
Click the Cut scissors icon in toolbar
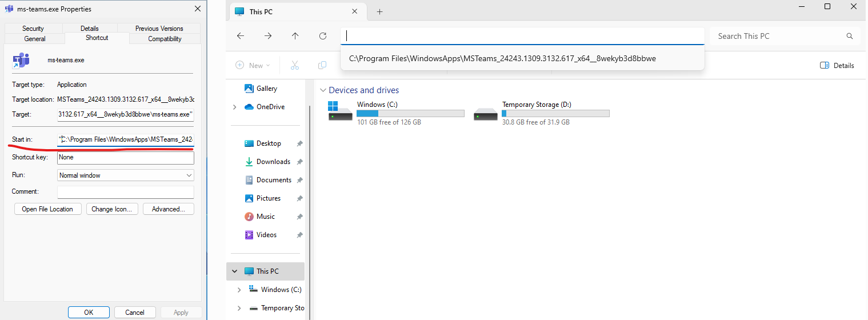pos(295,65)
